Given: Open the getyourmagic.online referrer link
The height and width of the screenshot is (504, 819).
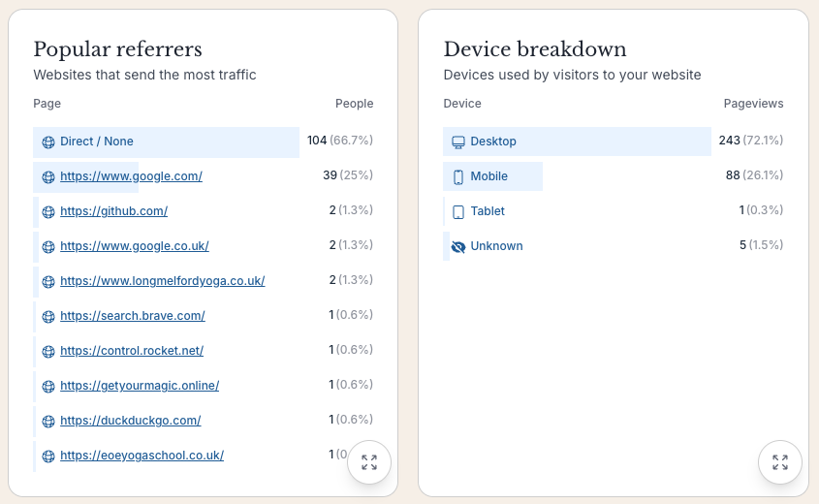Looking at the screenshot, I should 139,386.
